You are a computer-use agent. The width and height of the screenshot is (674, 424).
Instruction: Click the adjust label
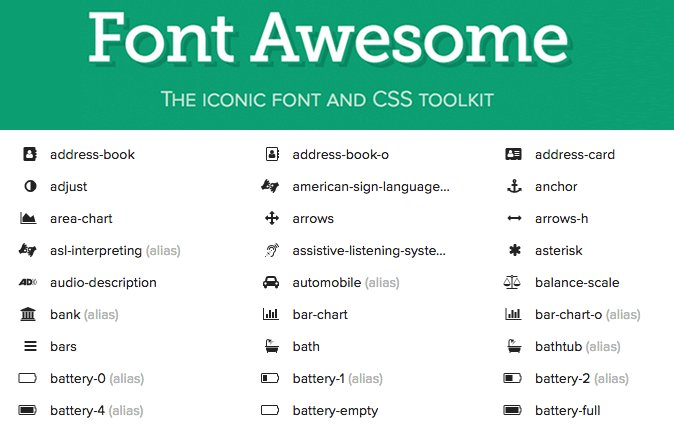pyautogui.click(x=68, y=187)
